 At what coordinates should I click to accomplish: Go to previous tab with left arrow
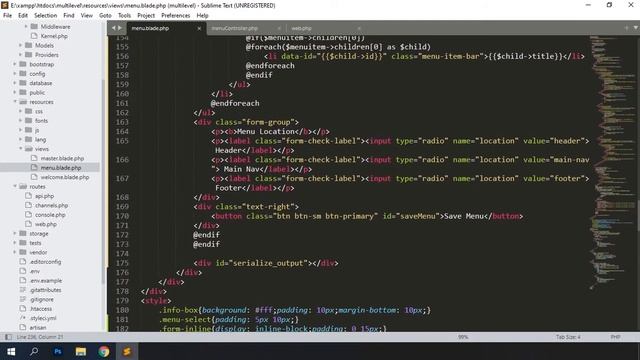(114, 28)
